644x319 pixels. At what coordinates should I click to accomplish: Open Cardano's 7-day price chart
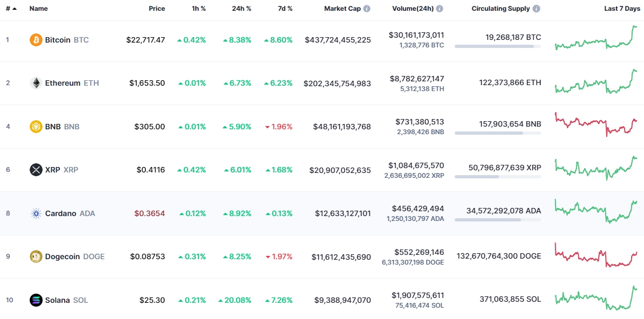[x=596, y=211]
